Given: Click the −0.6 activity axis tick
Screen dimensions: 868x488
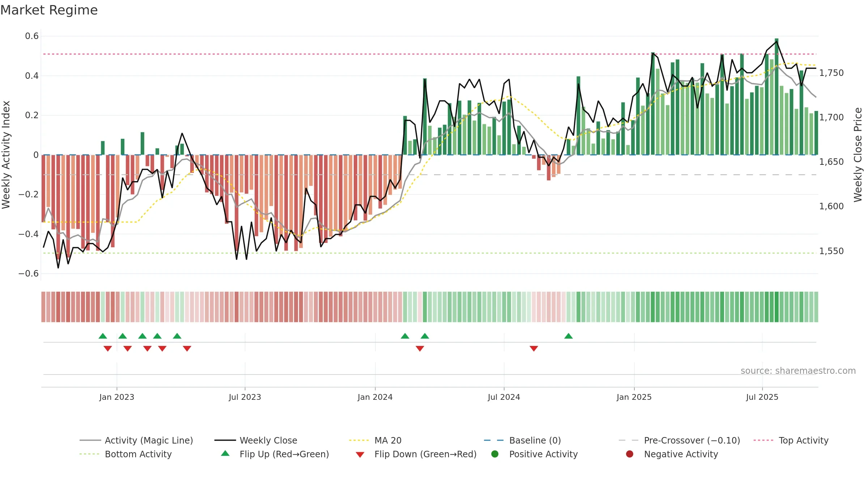Looking at the screenshot, I should (x=29, y=274).
